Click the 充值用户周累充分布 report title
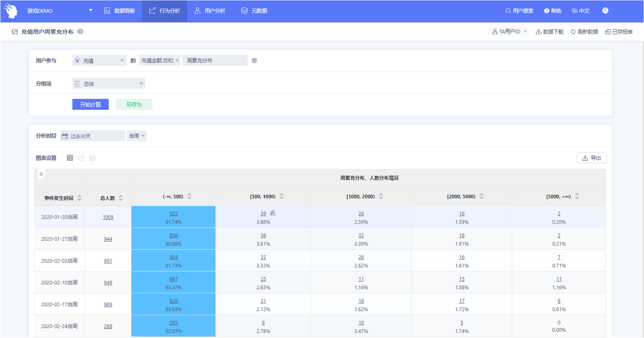This screenshot has width=644, height=338. [x=47, y=32]
